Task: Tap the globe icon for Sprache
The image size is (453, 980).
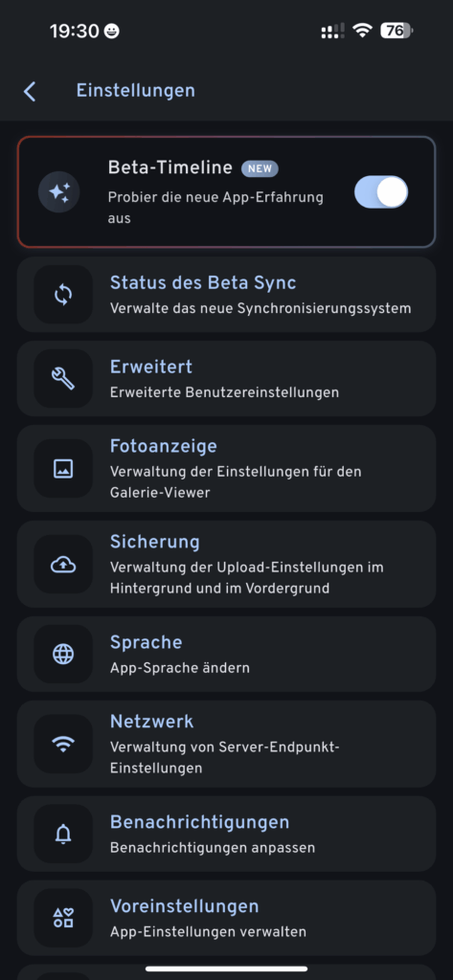Action: click(63, 654)
